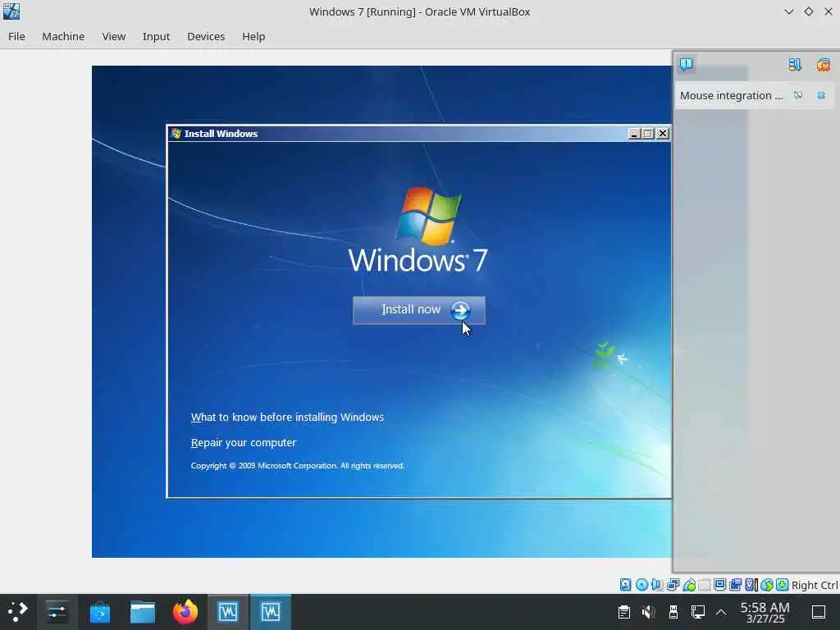Image resolution: width=840 pixels, height=630 pixels.
Task: Launch Firefox from the taskbar
Action: pos(185,612)
